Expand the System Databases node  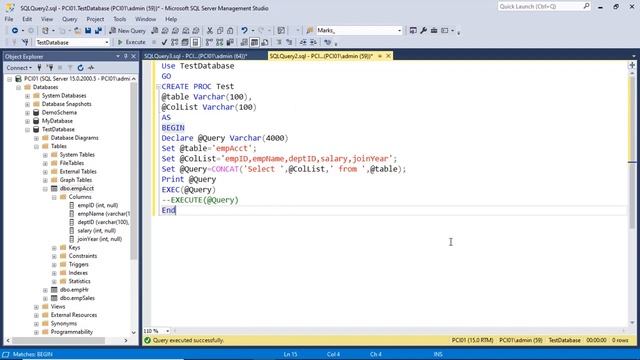[27, 96]
